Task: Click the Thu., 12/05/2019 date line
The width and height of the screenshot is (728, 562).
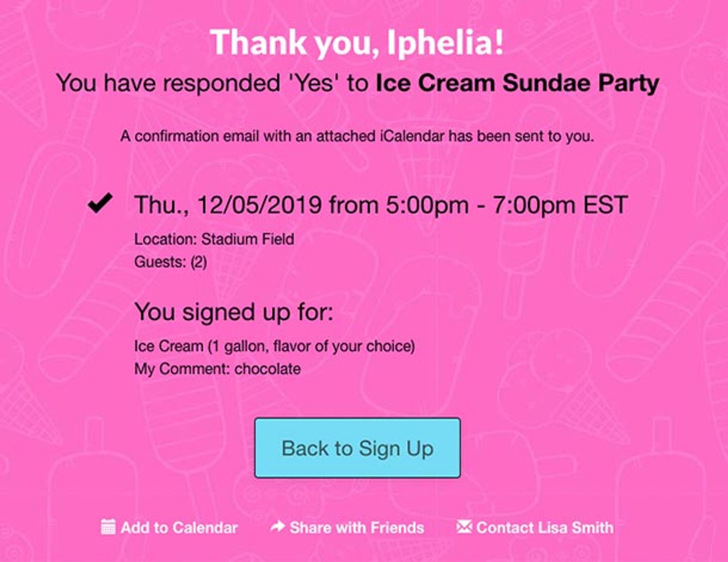Action: pos(381,205)
